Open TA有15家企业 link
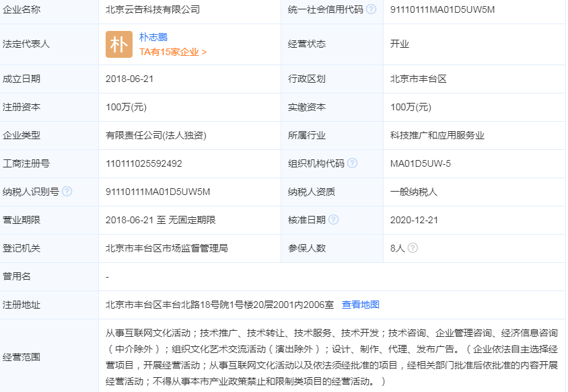The image size is (568, 392). coord(173,52)
